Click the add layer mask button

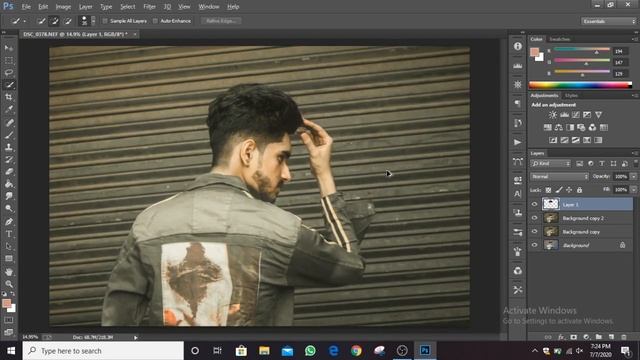point(573,337)
